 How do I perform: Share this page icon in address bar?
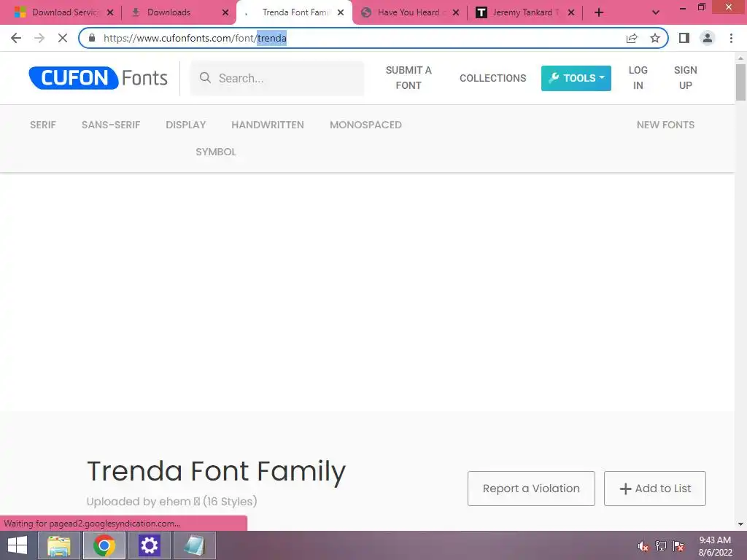(x=632, y=38)
